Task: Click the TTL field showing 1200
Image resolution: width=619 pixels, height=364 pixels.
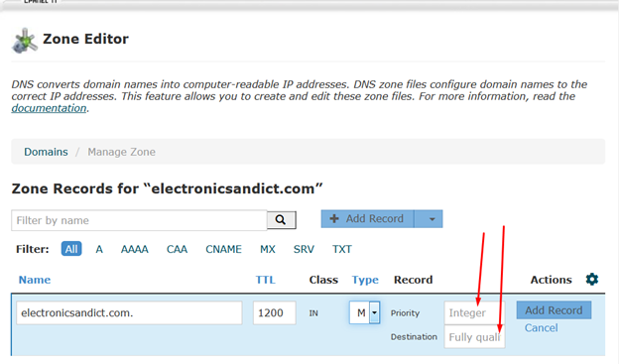Action: point(275,313)
